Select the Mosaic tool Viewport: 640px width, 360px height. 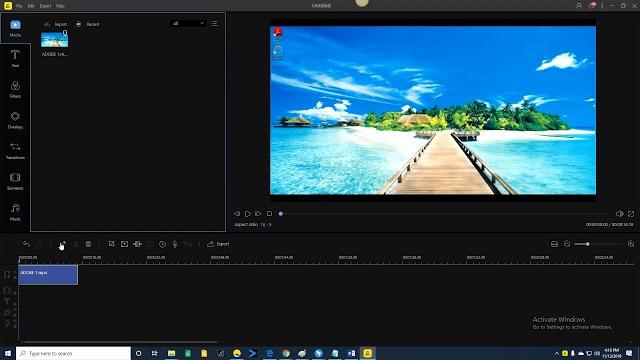click(137, 244)
